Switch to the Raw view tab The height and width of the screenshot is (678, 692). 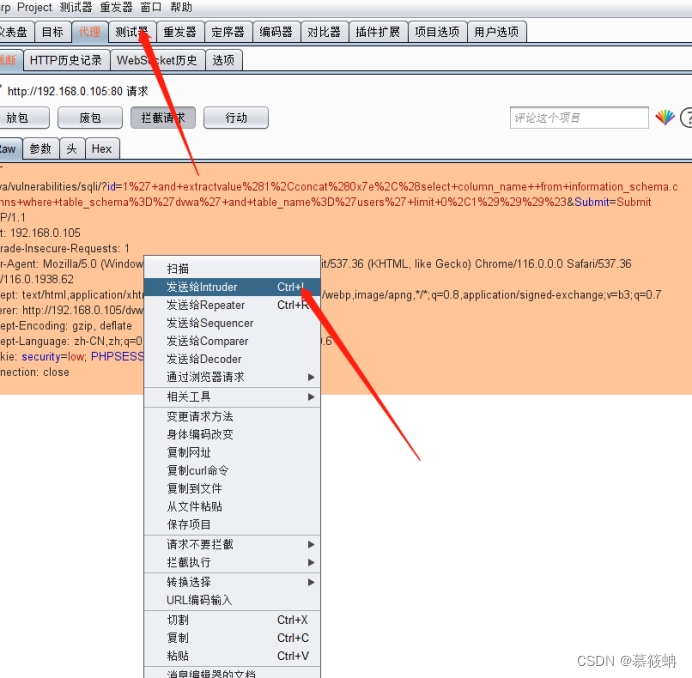click(x=9, y=149)
